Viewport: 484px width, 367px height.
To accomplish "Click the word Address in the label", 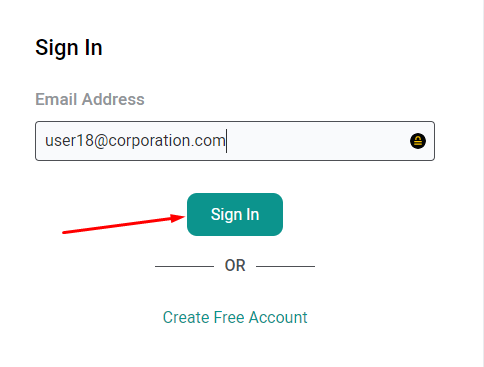I will 113,99.
